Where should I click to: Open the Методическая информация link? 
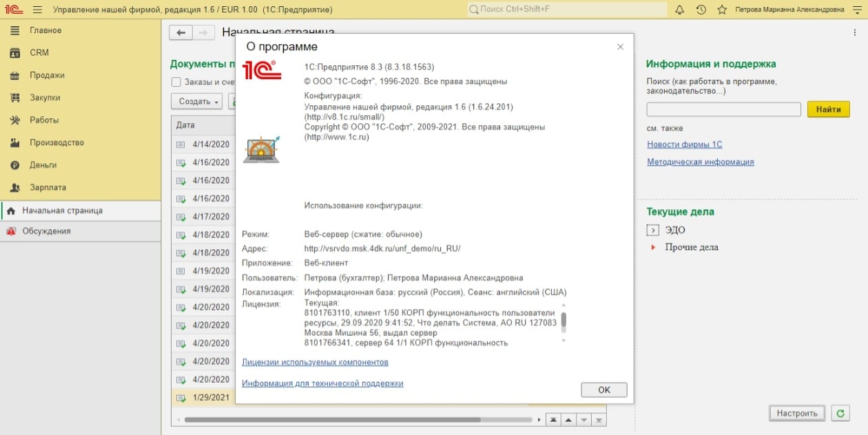click(701, 162)
